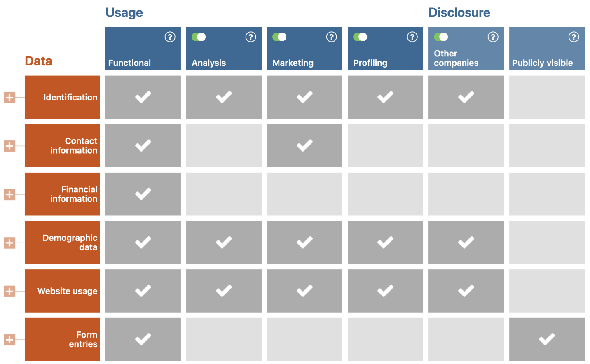Expand the Website usage row
Screen dimensions: 590x364
9,292
